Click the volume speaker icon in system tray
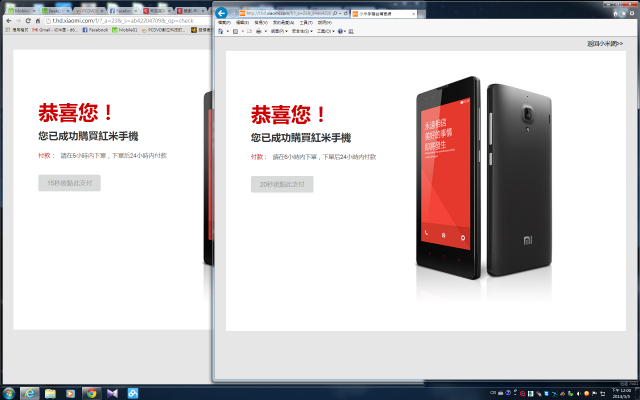640x400 pixels. (x=578, y=394)
